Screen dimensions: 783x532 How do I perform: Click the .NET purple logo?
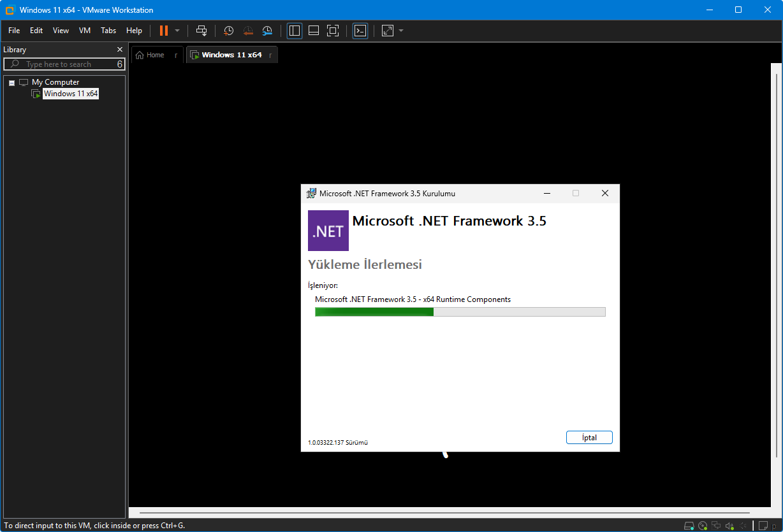pos(328,231)
